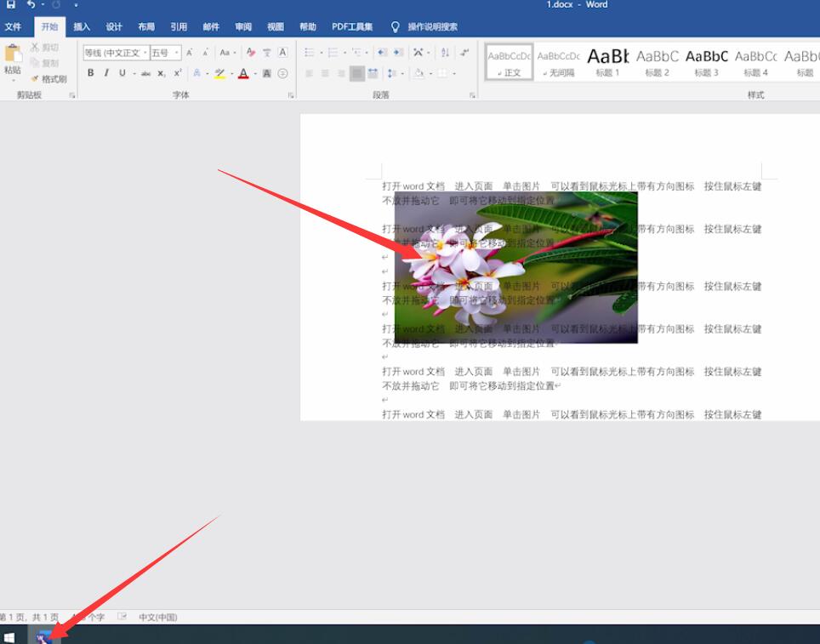Increase the font size with the larger A

click(x=190, y=52)
